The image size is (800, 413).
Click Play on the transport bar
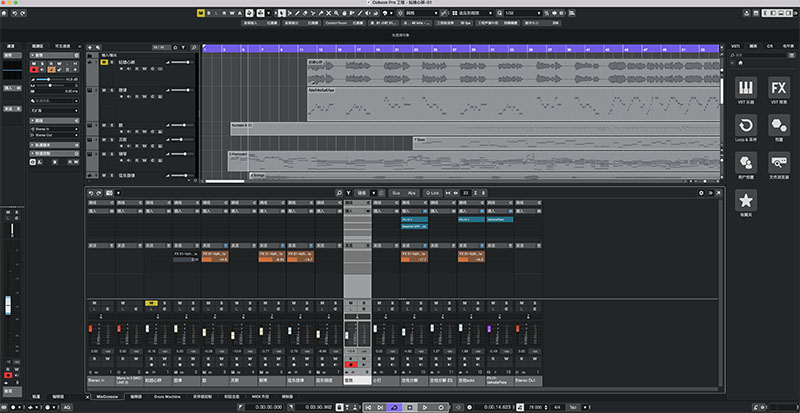pos(425,407)
